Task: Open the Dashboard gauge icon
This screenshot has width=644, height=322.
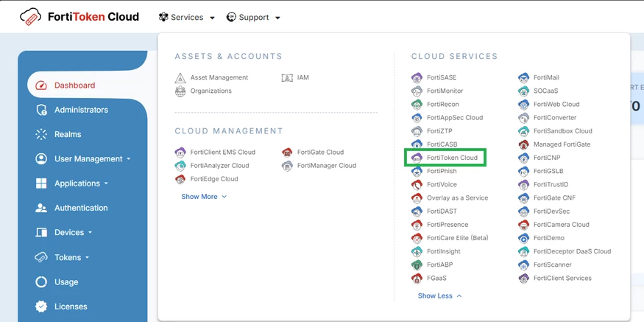Action: (x=41, y=85)
